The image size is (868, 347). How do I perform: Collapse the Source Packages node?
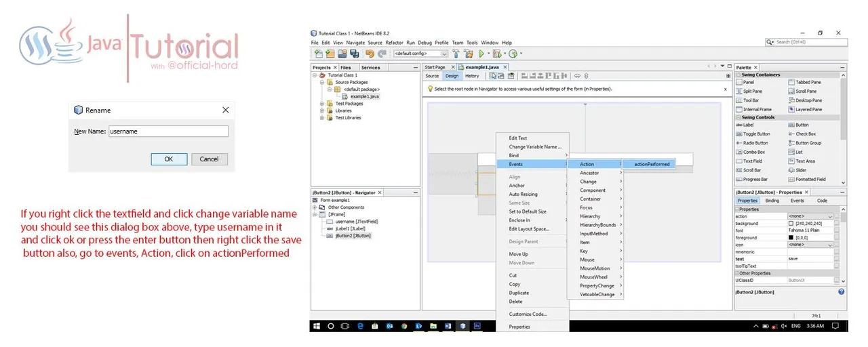tap(322, 82)
